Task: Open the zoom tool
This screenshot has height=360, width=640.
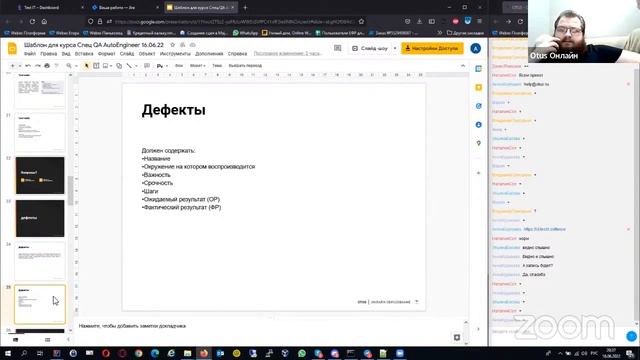Action: coord(69,66)
